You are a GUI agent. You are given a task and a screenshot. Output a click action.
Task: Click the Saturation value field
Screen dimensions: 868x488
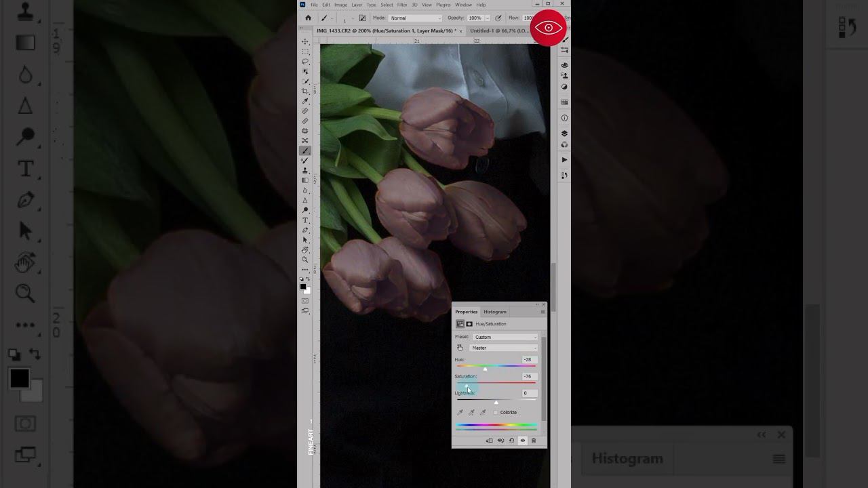point(528,376)
